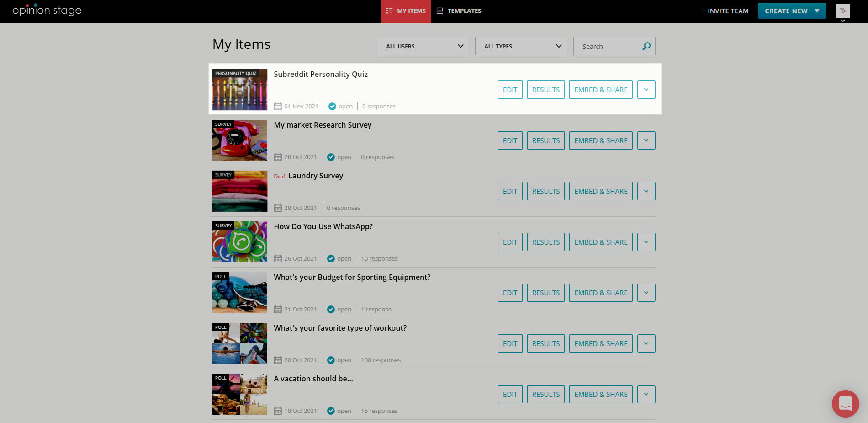Click Embed & Share for budget poll
The width and height of the screenshot is (868, 423).
click(x=600, y=293)
